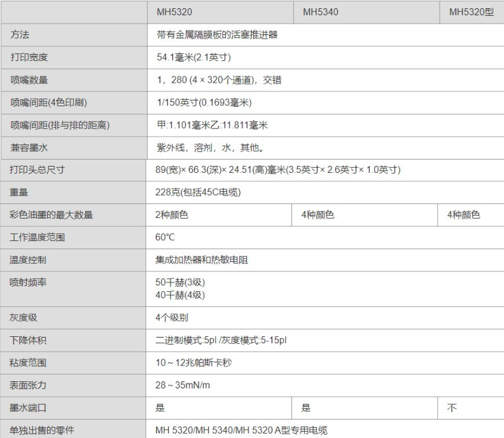The height and width of the screenshot is (438, 504).
Task: Click the 表面张力 row label
Action: click(28, 385)
